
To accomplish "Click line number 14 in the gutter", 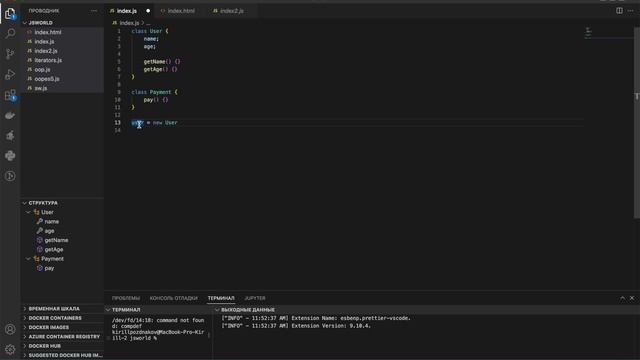I will [118, 131].
